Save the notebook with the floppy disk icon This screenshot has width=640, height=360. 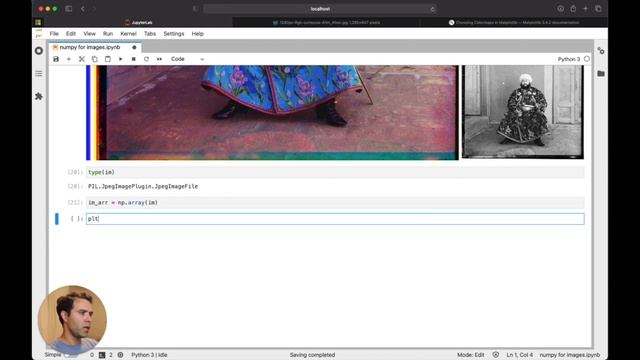(x=56, y=59)
